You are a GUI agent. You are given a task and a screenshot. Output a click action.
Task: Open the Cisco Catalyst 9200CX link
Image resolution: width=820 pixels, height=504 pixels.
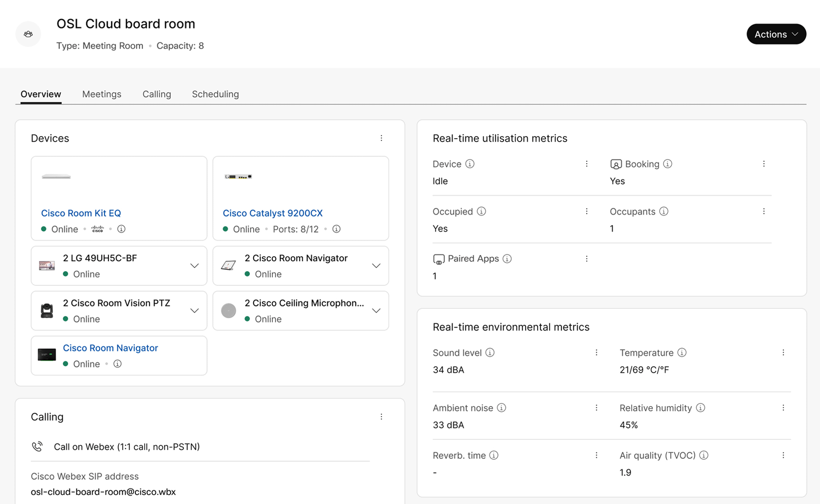tap(273, 213)
